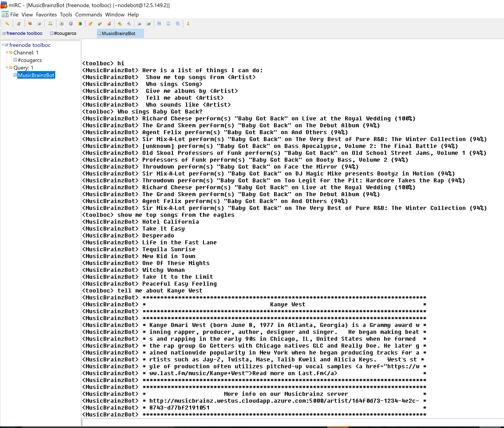Open the Help menu

[133, 15]
